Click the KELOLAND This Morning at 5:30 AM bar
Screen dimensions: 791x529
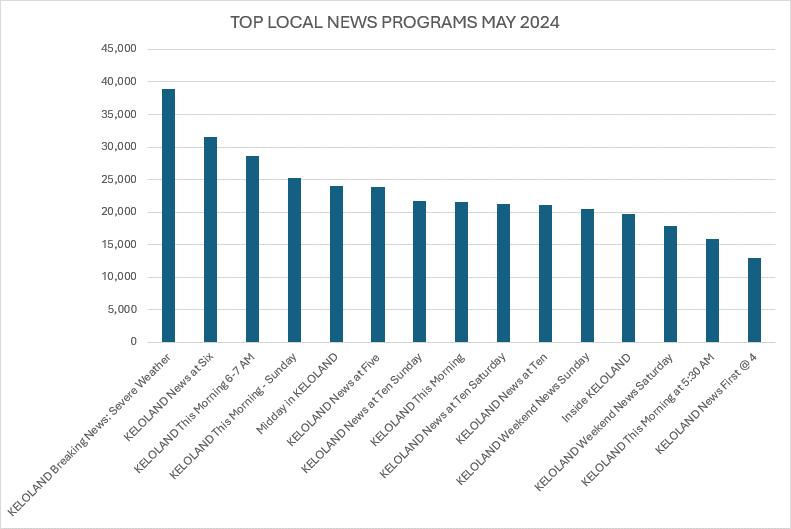point(712,290)
